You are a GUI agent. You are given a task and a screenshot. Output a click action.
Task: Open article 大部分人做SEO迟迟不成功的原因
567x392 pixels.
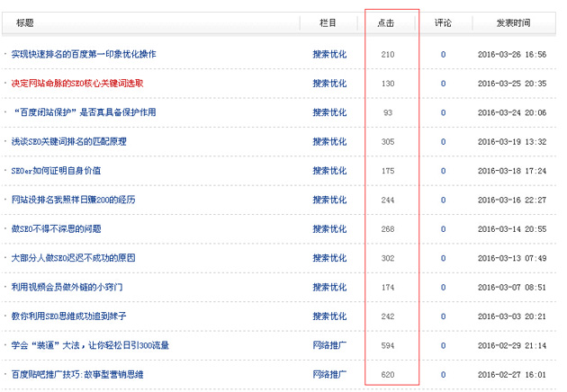[x=73, y=258]
